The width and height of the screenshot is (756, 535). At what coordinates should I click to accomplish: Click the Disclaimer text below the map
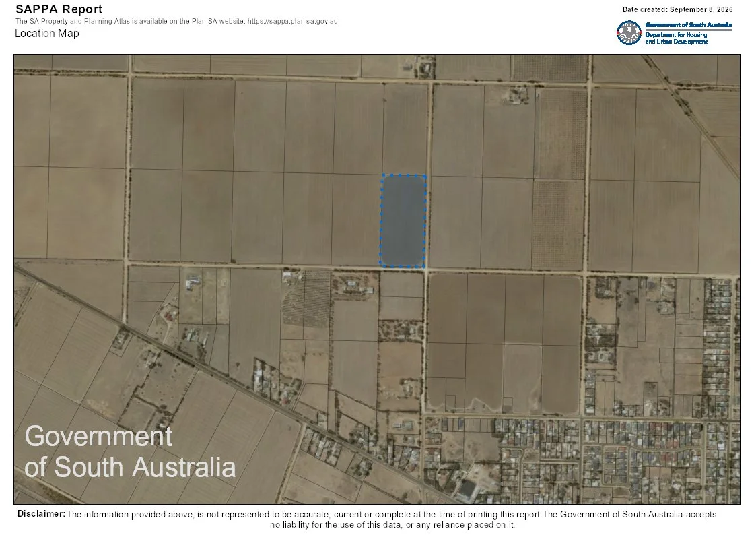pos(367,519)
